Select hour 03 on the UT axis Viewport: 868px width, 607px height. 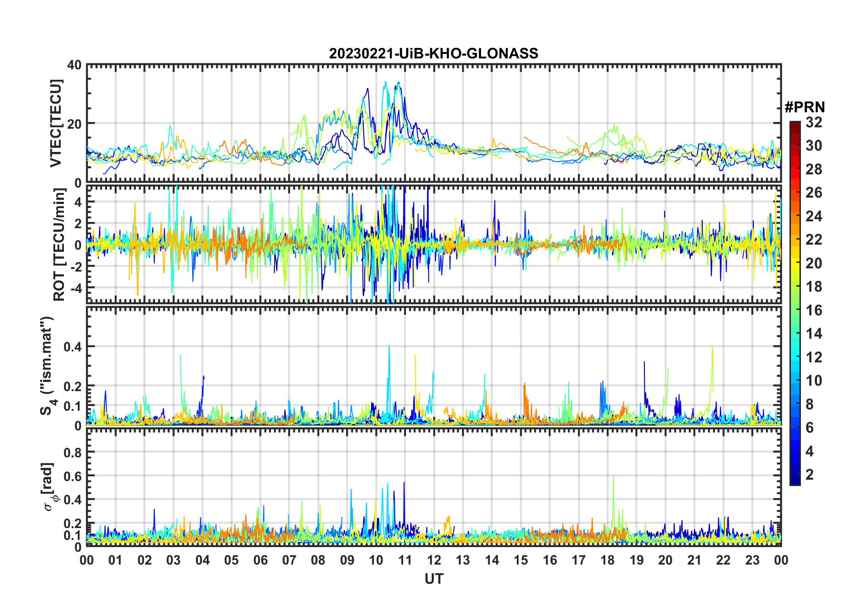(x=173, y=560)
